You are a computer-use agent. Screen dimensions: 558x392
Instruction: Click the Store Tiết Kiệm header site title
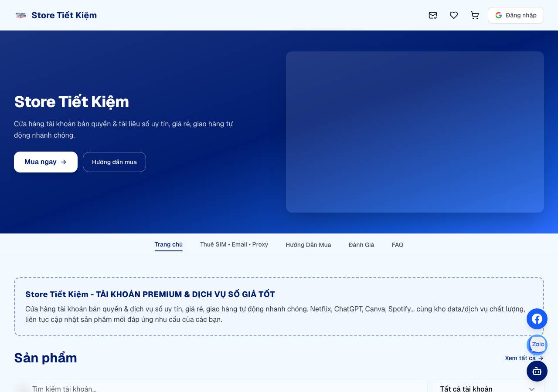pos(64,15)
